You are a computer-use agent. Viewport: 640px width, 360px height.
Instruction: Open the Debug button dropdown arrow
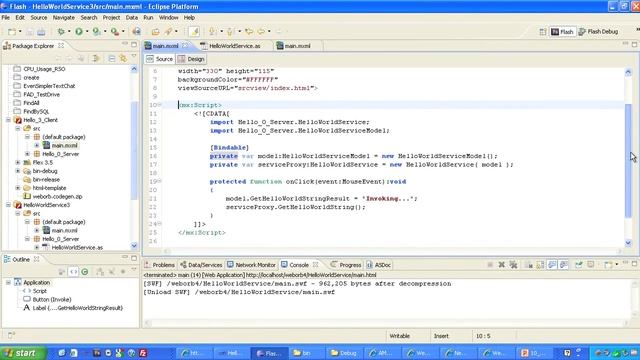coord(69,31)
